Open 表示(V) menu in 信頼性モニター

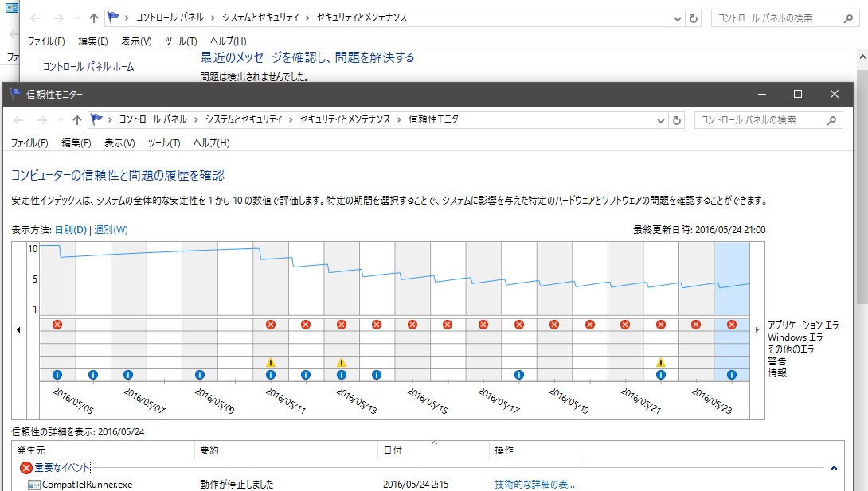[119, 142]
